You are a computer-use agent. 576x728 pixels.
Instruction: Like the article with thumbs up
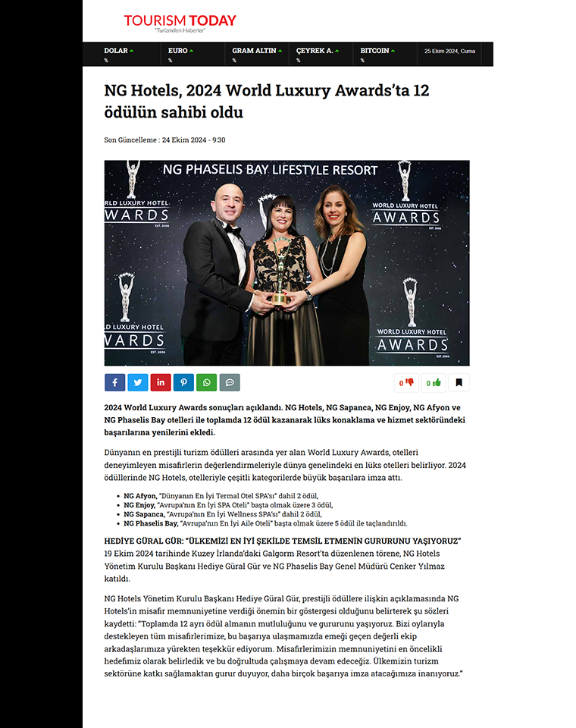tap(434, 382)
